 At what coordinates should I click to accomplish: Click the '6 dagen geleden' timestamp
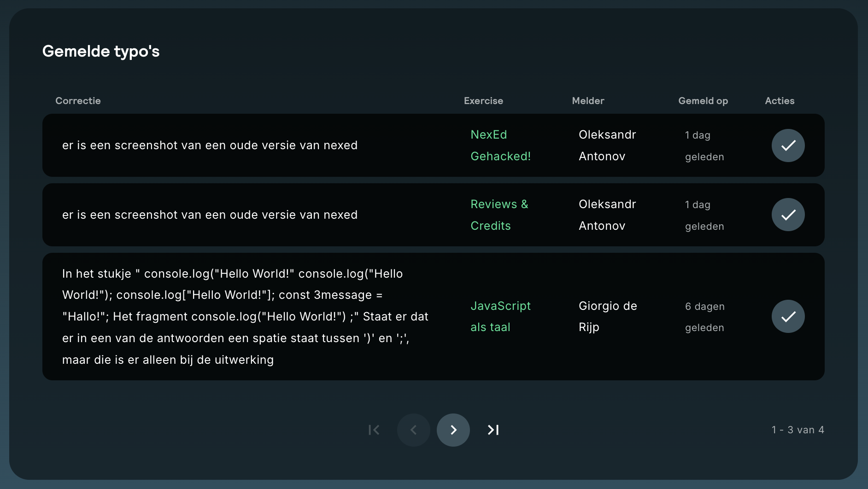click(x=704, y=317)
